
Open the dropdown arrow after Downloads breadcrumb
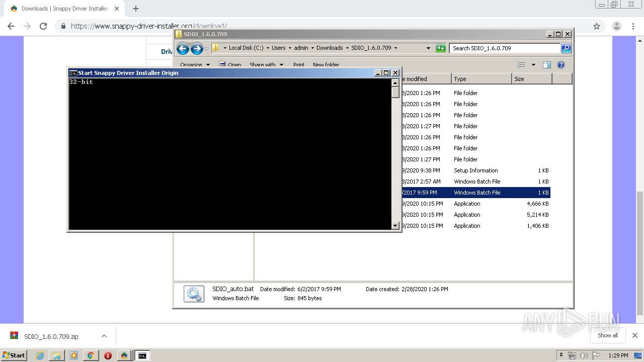click(347, 48)
